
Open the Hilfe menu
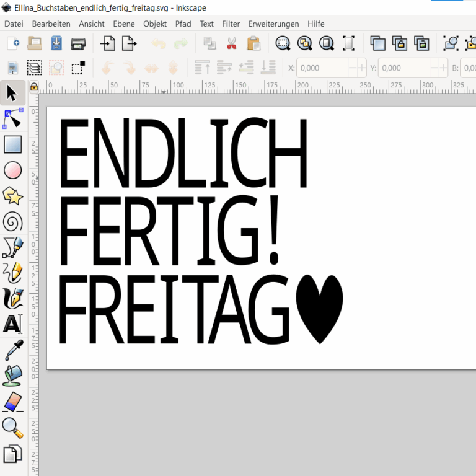315,24
